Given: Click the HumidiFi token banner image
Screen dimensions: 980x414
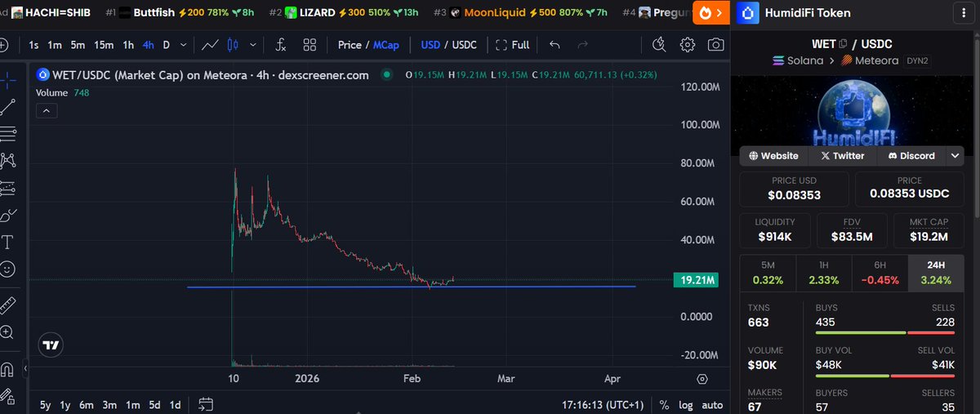Looking at the screenshot, I should pyautogui.click(x=852, y=111).
